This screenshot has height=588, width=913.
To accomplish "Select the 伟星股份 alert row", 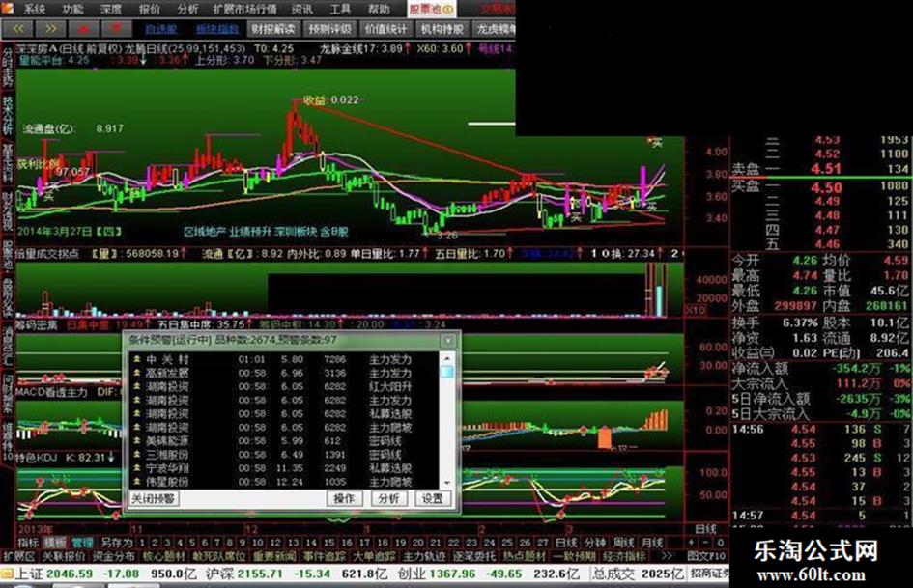I will point(285,482).
